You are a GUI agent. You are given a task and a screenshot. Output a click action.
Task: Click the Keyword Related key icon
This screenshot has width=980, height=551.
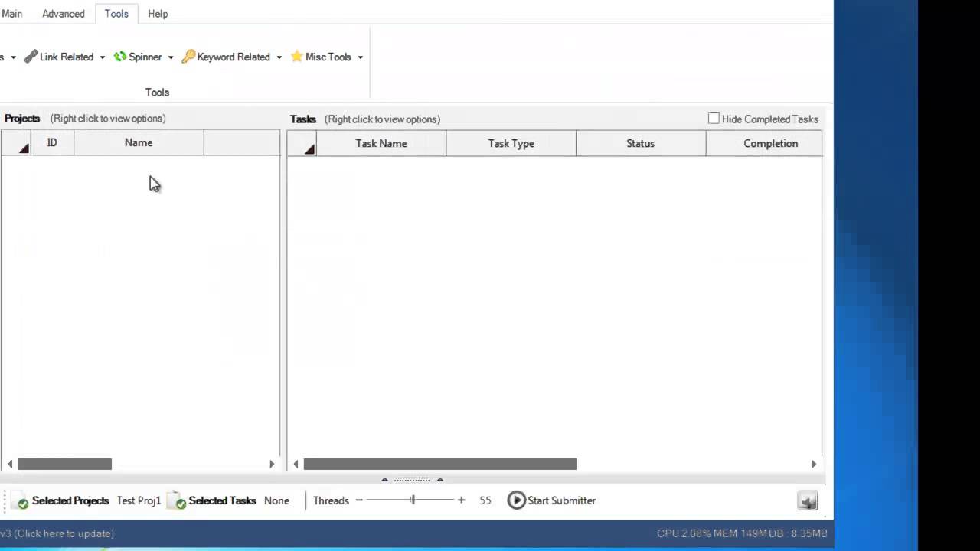point(188,57)
